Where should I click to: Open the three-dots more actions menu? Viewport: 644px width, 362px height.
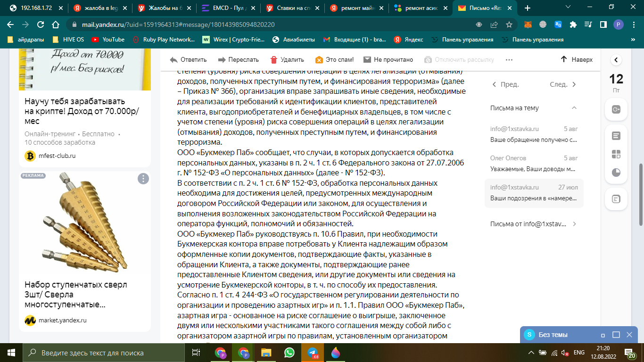click(x=509, y=60)
